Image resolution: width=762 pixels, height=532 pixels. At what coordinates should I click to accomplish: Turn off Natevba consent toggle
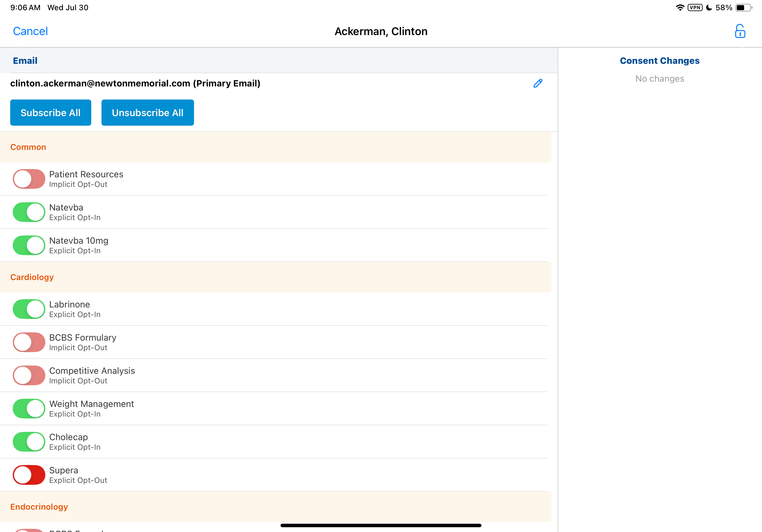click(x=29, y=212)
